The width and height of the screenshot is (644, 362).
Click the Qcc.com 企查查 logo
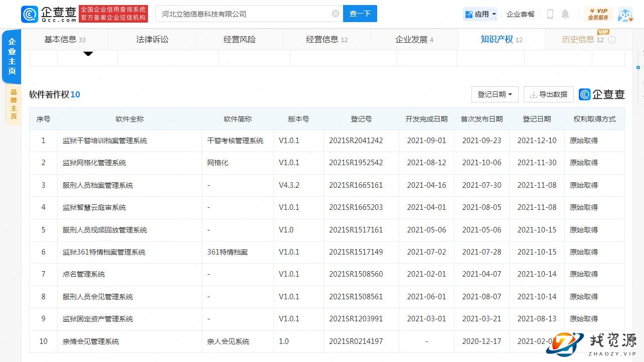(49, 14)
